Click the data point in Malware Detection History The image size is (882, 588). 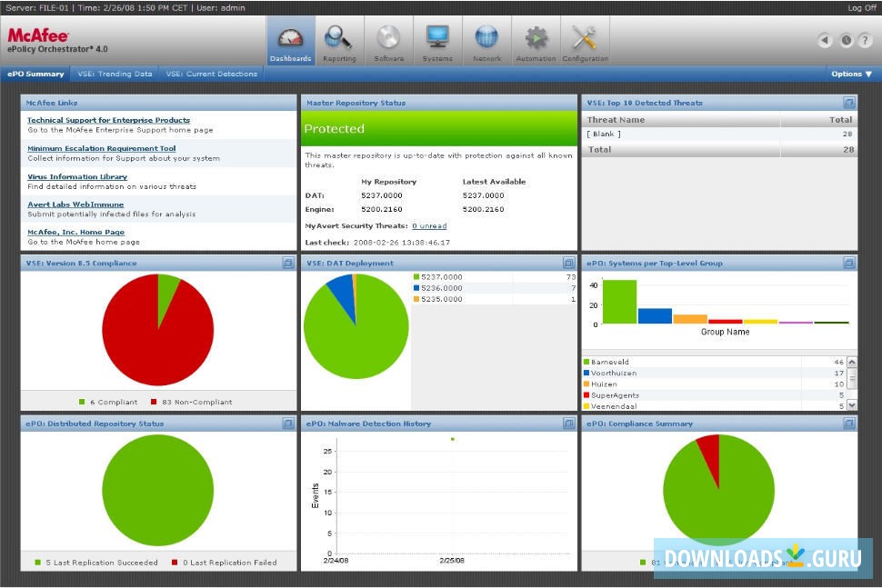(452, 439)
